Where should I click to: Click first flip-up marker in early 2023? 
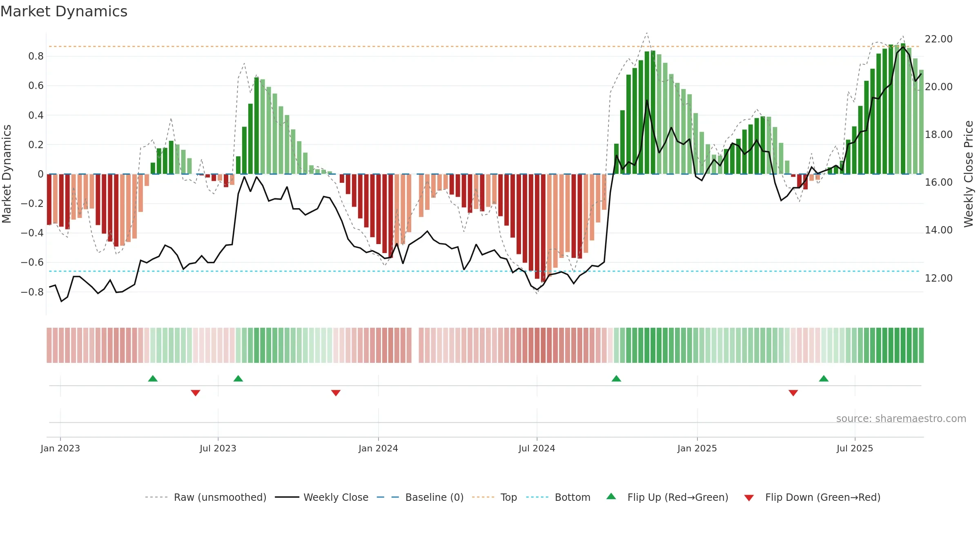point(153,378)
